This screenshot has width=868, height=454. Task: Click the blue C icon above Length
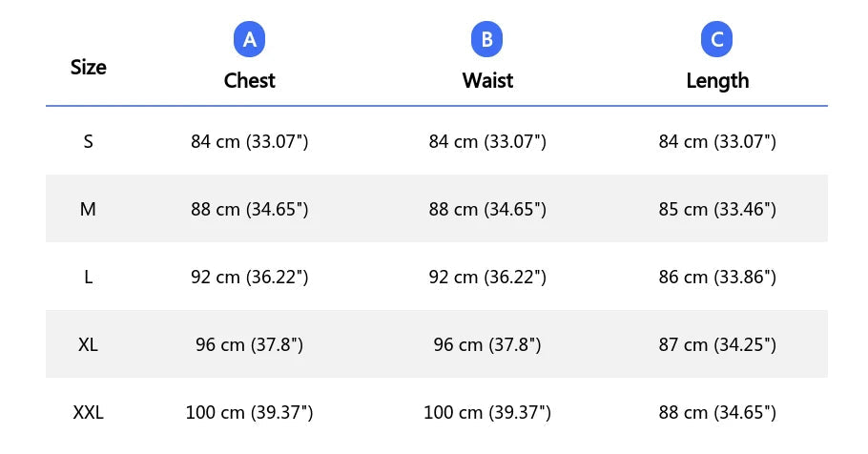[x=717, y=39]
